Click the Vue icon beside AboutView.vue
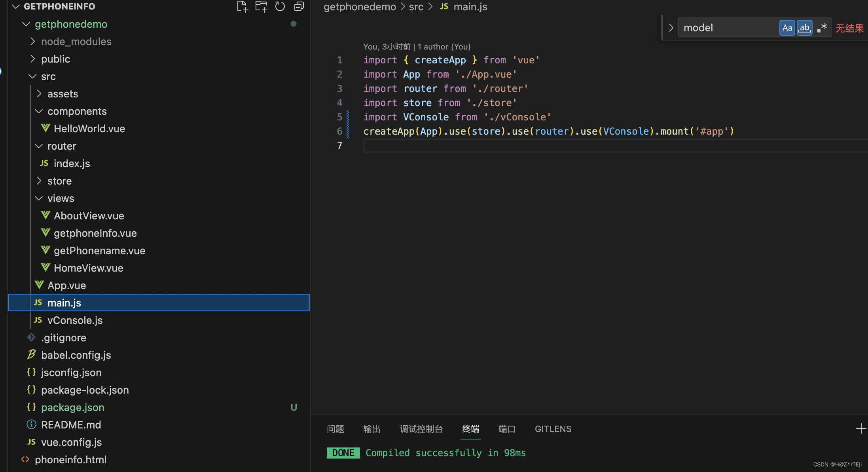 45,215
